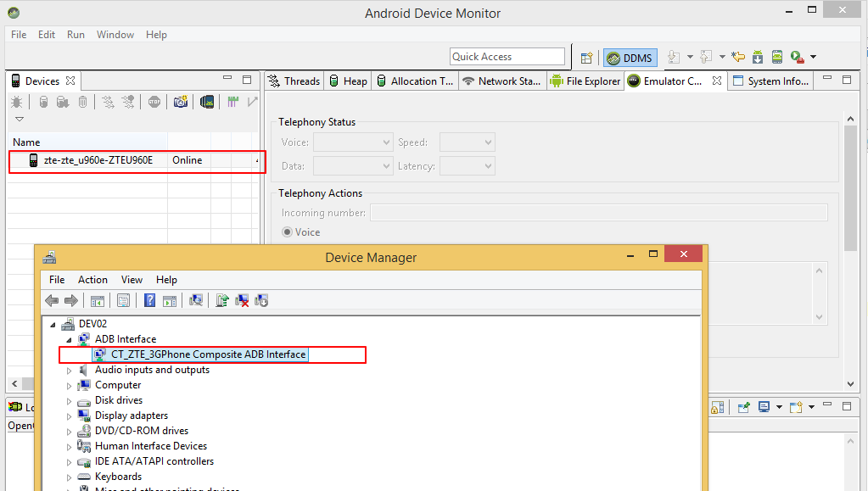The image size is (868, 491).
Task: Open the Run menu
Action: 76,34
